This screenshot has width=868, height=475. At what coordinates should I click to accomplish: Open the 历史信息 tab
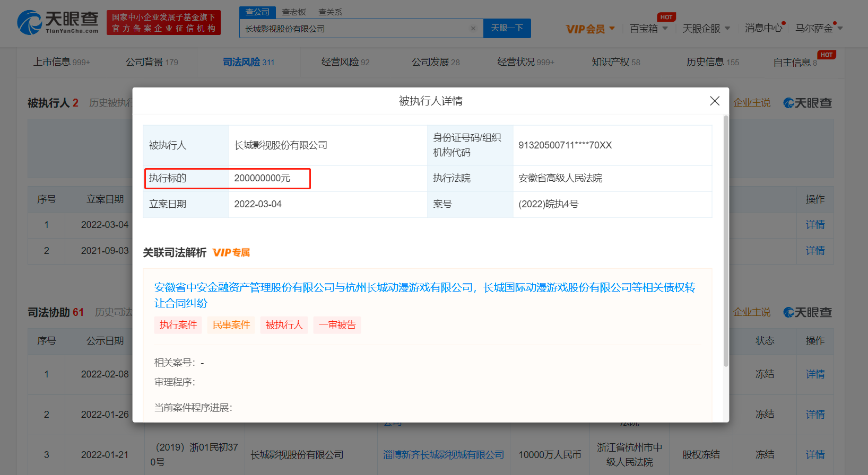(713, 62)
